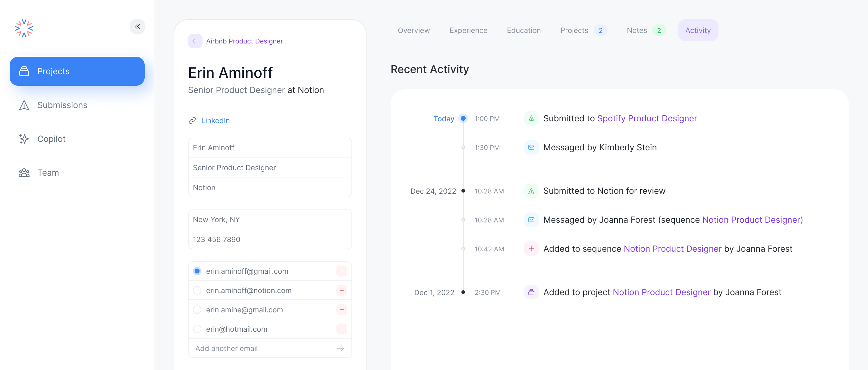The width and height of the screenshot is (868, 370).
Task: Click the Erin Aminoff profile heading
Action: [x=230, y=73]
